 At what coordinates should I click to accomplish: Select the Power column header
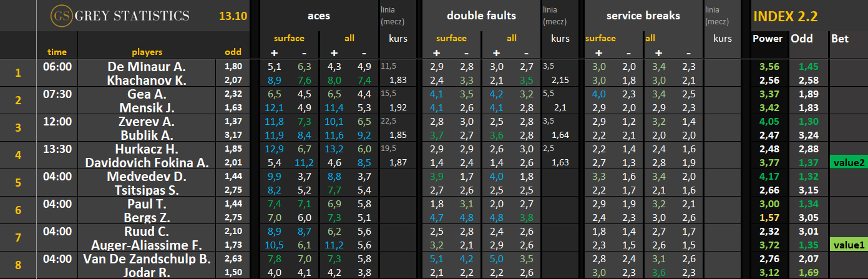pos(768,38)
